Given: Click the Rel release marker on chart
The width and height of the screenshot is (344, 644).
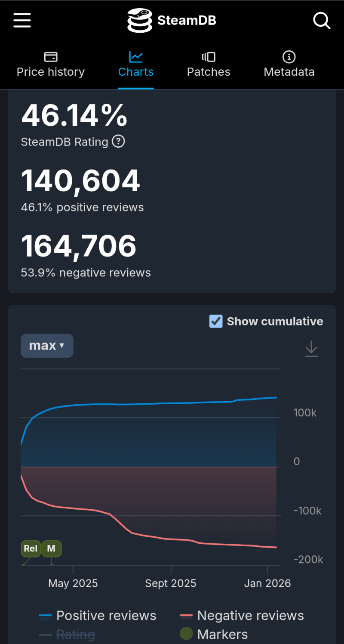Looking at the screenshot, I should 31,548.
